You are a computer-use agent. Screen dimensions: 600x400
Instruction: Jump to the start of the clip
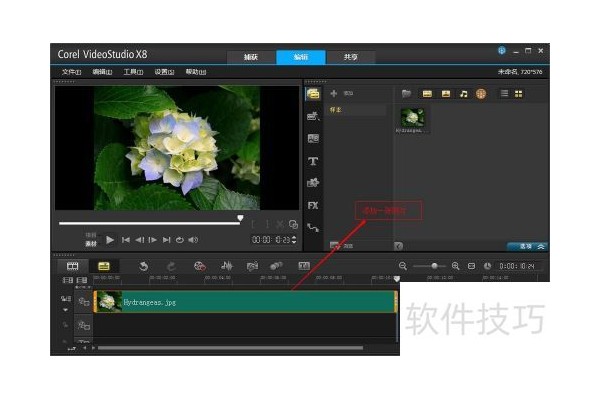coord(126,240)
